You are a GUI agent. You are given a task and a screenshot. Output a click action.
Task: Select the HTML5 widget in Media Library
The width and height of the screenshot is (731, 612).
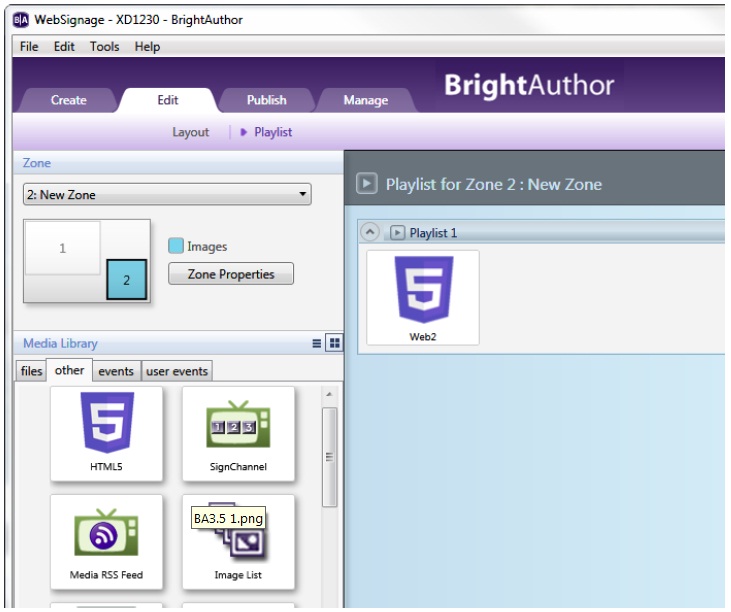coord(106,431)
